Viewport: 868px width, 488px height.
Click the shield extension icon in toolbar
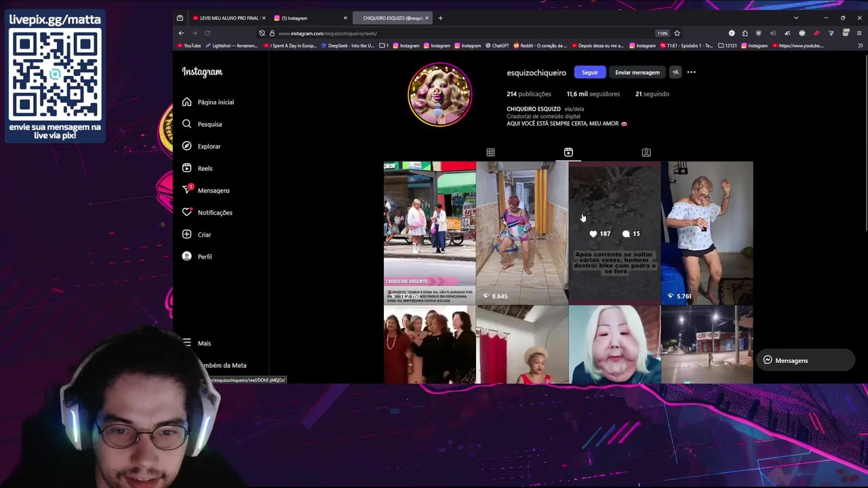pos(759,33)
